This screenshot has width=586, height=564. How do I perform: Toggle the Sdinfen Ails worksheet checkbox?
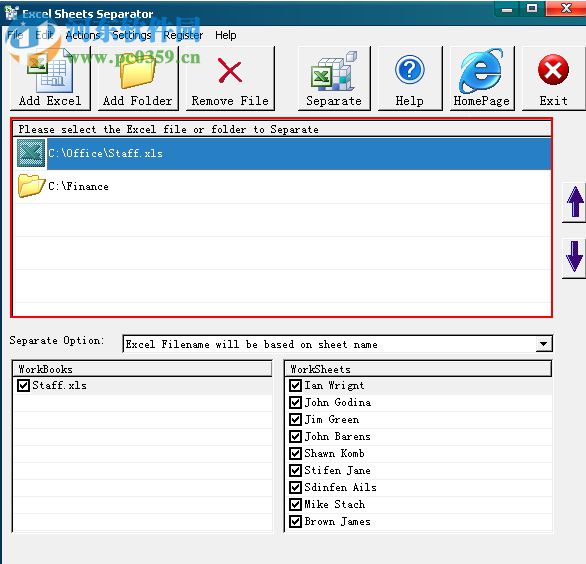click(295, 487)
